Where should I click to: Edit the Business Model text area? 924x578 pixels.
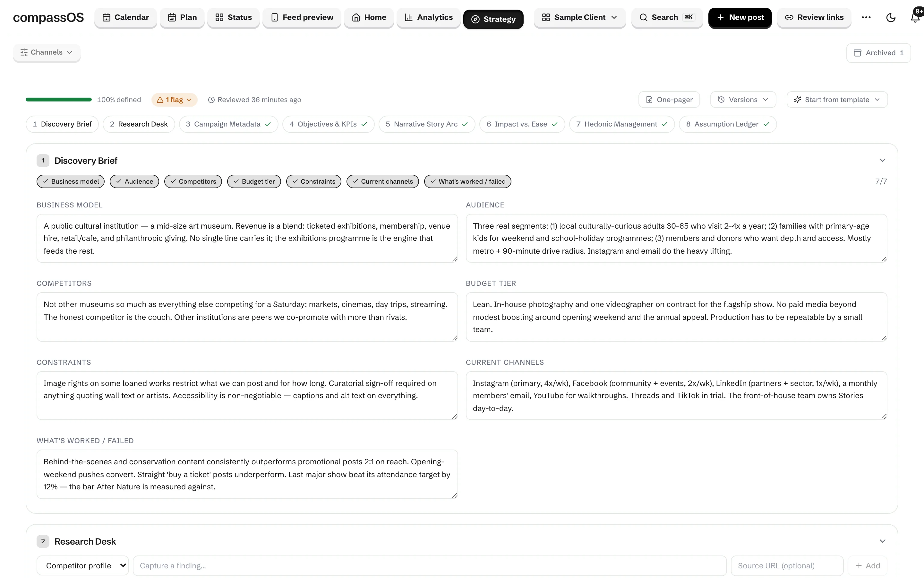[247, 238]
